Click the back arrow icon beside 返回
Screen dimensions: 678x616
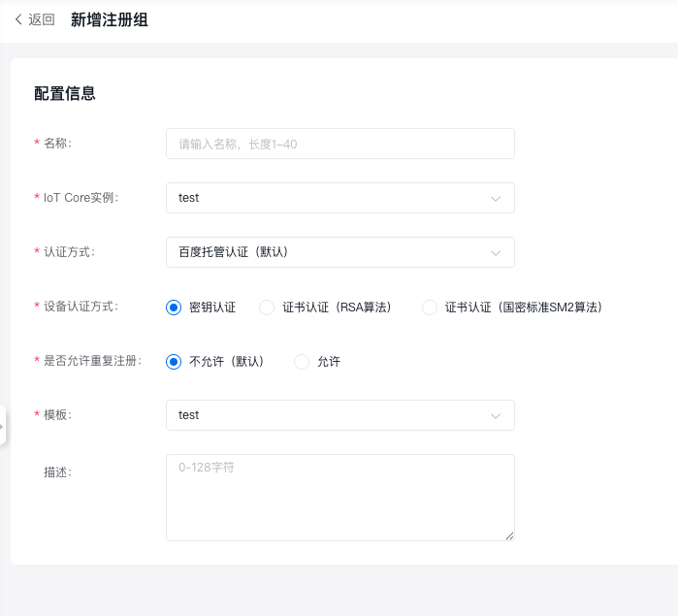[18, 19]
